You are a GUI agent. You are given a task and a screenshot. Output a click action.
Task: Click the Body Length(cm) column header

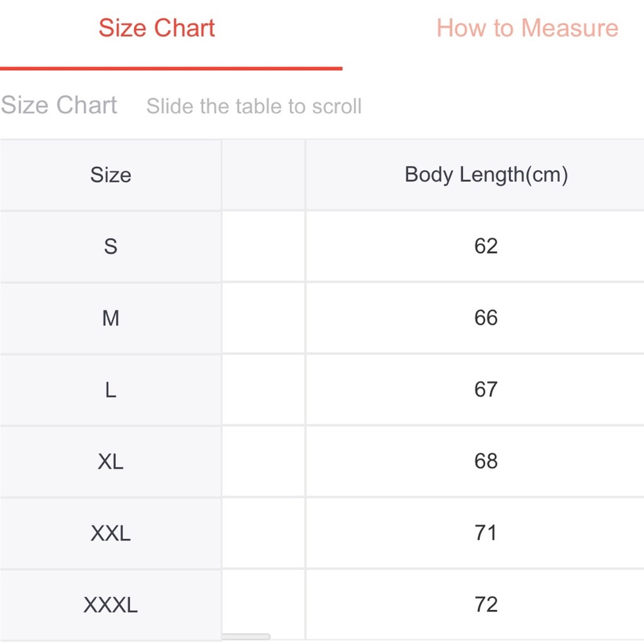click(486, 175)
